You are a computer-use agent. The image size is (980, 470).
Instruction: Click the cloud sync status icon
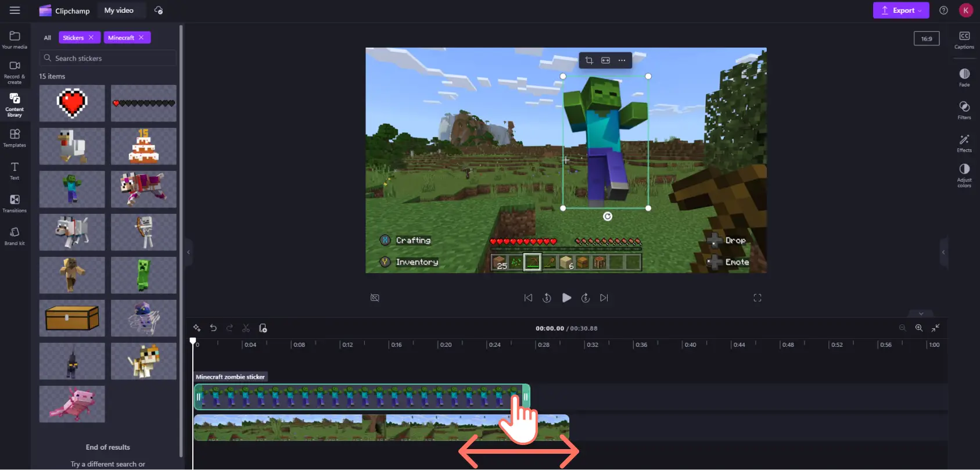pos(159,10)
